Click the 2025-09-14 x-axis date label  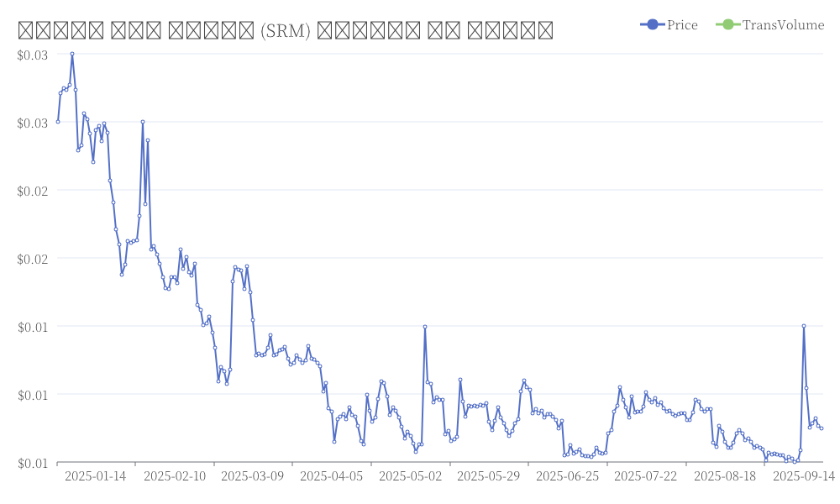point(804,476)
